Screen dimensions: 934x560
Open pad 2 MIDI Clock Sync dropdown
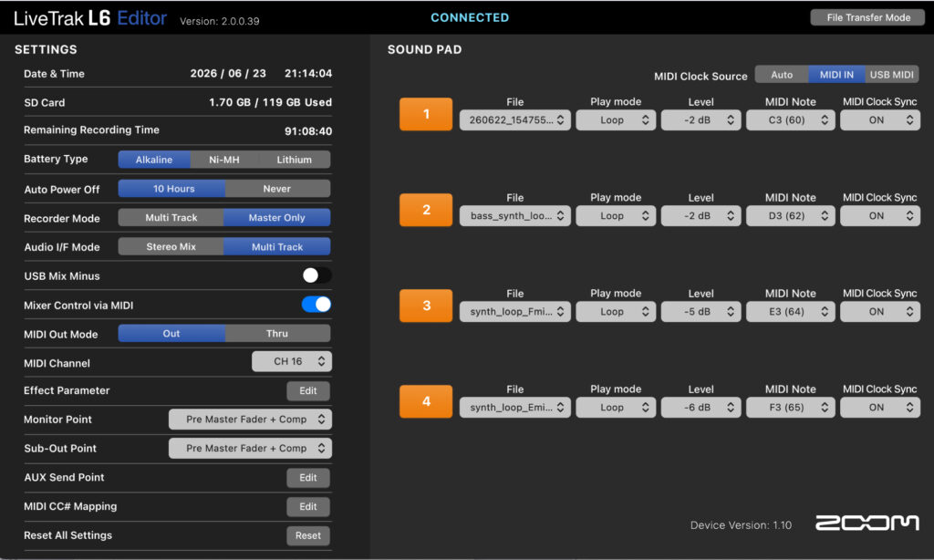point(880,215)
